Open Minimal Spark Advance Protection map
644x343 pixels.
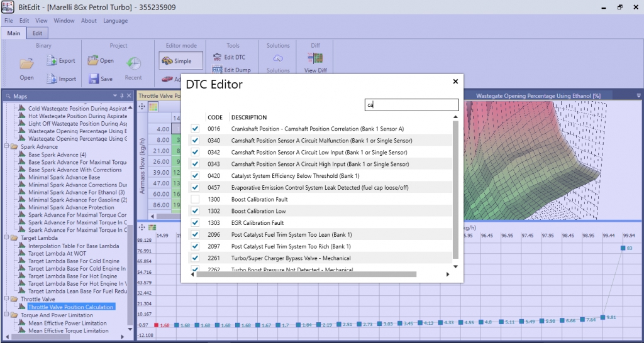point(71,207)
